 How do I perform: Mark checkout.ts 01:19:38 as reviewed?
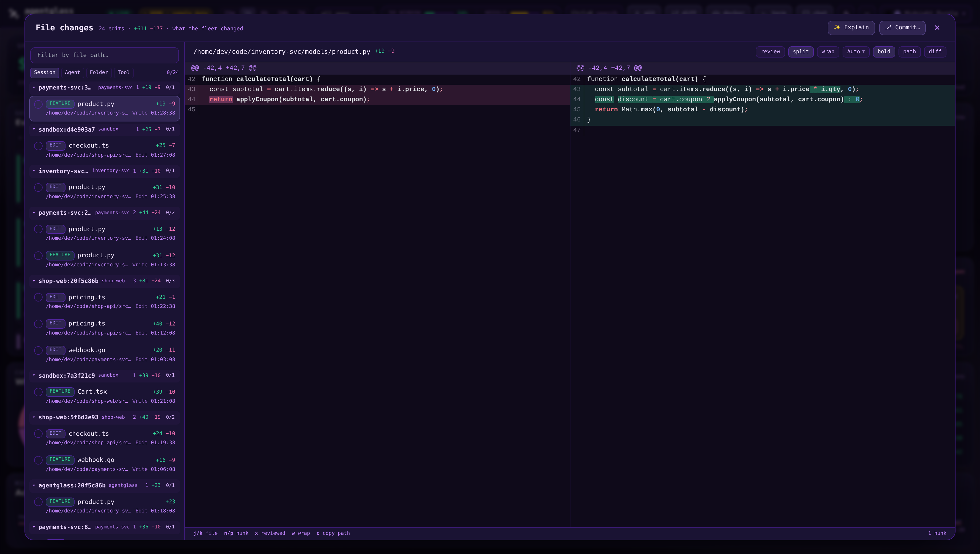coord(38,434)
